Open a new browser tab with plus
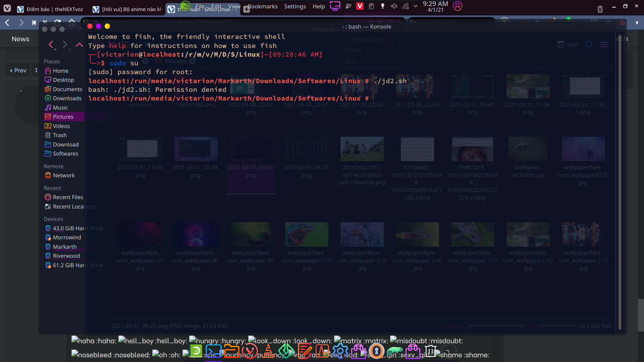The image size is (644, 362). coord(247,9)
